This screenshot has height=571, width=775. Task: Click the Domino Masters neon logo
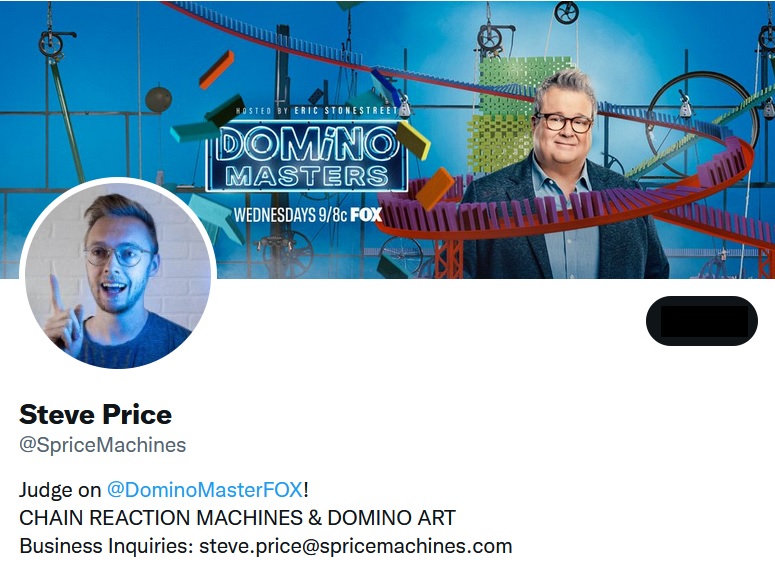(306, 158)
